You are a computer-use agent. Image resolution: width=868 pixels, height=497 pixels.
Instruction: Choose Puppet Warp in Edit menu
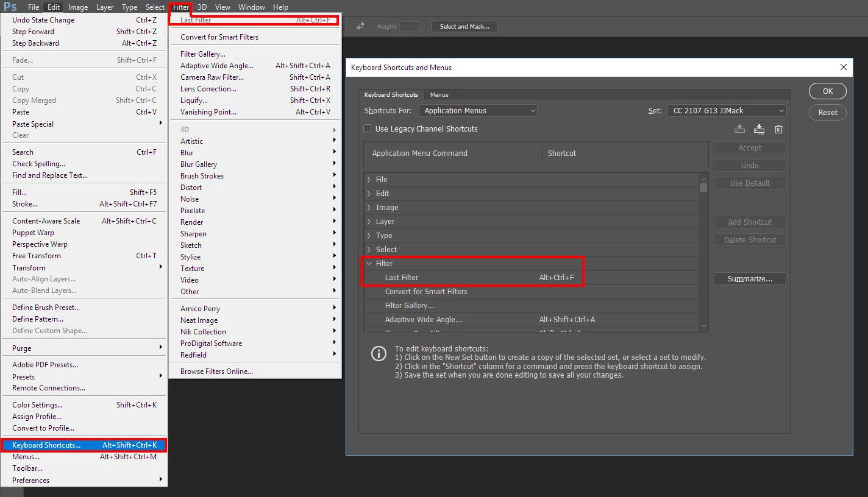84,233
